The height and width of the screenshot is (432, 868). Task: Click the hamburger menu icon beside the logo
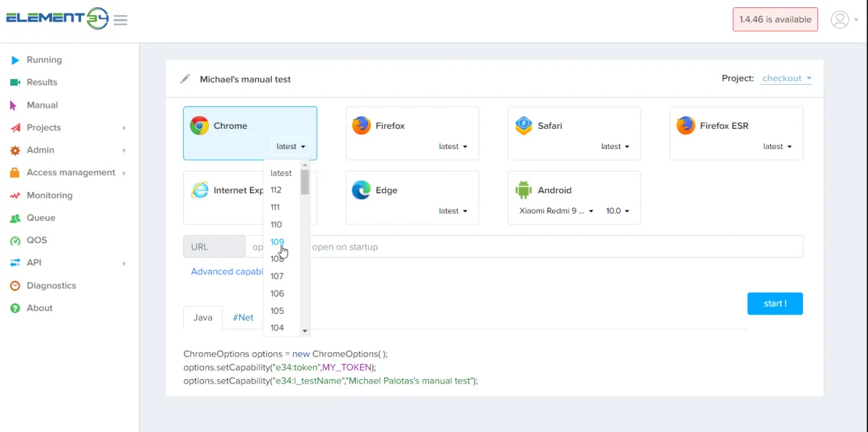point(121,20)
